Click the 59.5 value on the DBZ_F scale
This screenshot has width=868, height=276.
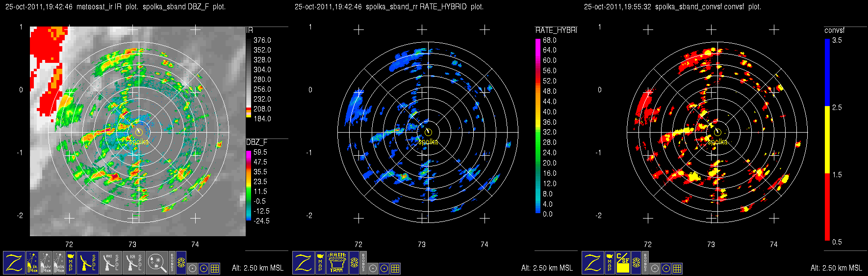point(260,152)
